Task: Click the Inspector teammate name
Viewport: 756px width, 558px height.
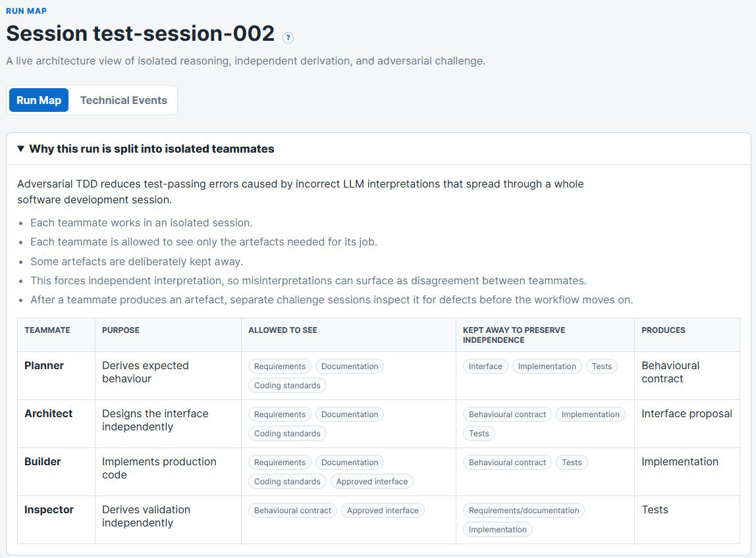Action: click(49, 510)
